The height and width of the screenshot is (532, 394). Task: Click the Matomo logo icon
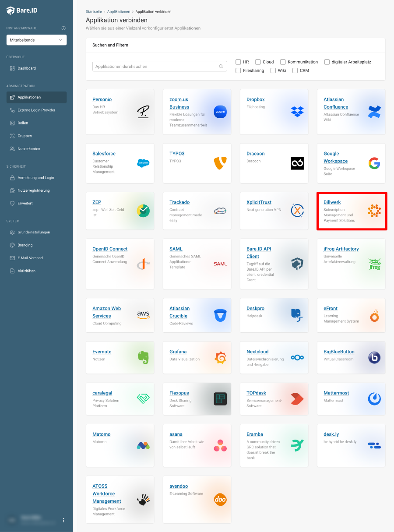pyautogui.click(x=143, y=445)
